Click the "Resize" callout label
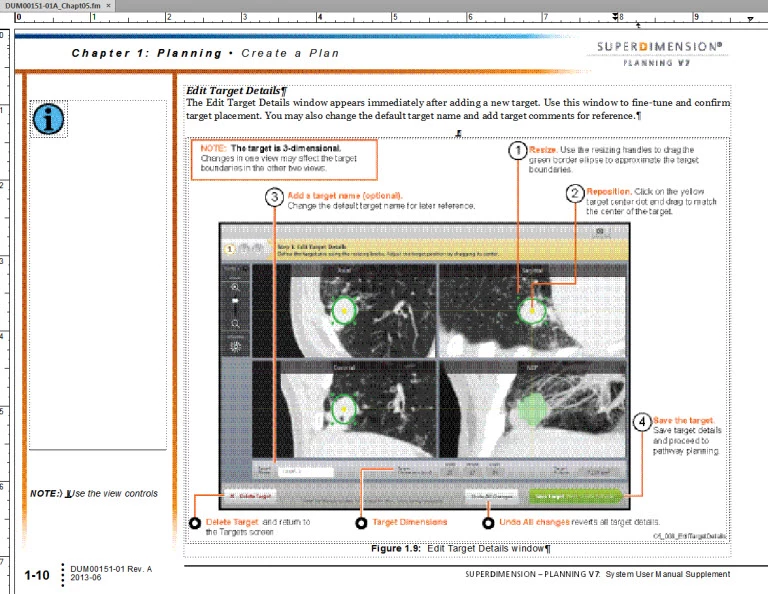Viewport: 768px width, 594px height. pyautogui.click(x=542, y=150)
